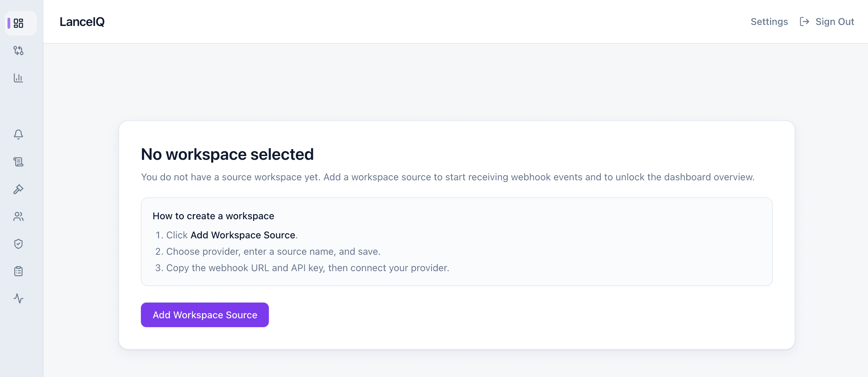Click the bold Add Workspace Source step text
The image size is (868, 377).
click(243, 235)
